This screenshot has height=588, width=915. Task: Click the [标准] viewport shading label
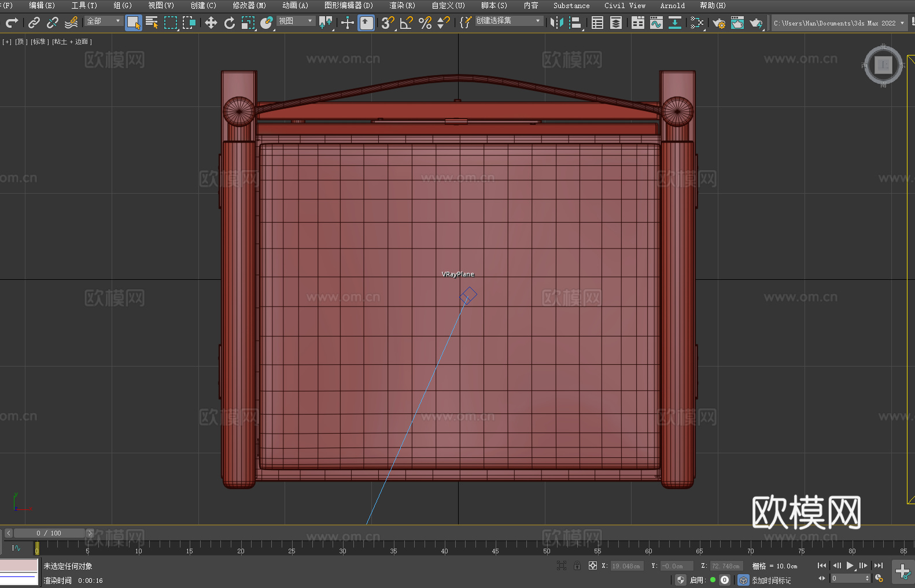39,42
